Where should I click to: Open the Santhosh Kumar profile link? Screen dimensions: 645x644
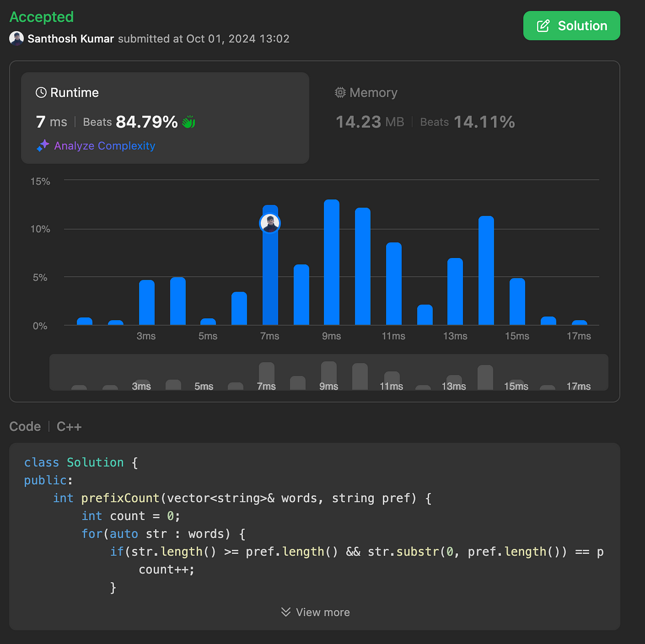click(x=70, y=39)
